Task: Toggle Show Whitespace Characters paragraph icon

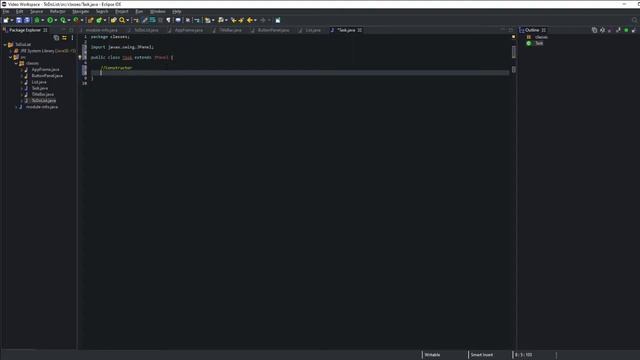Action: click(168, 20)
